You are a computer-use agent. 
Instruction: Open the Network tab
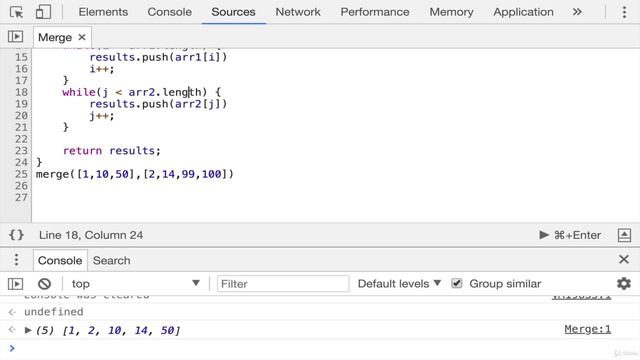pos(298,12)
